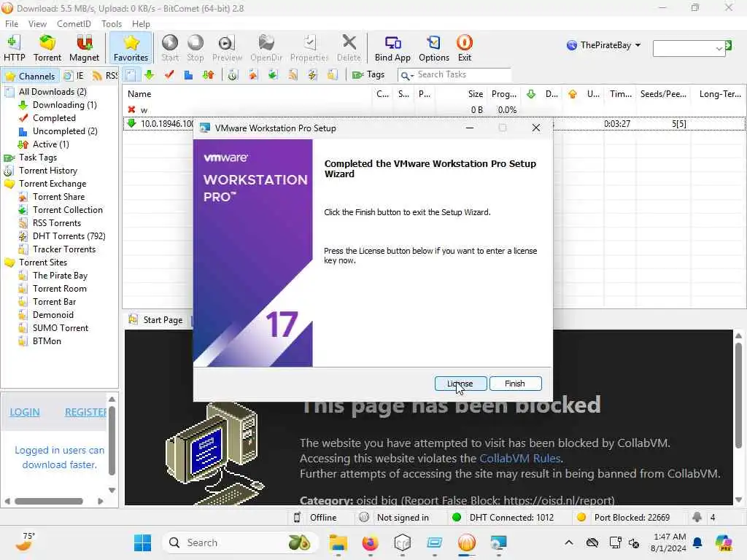Screen dimensions: 747x560
Task: Open The Pirate Bay site entry
Action: (x=60, y=276)
